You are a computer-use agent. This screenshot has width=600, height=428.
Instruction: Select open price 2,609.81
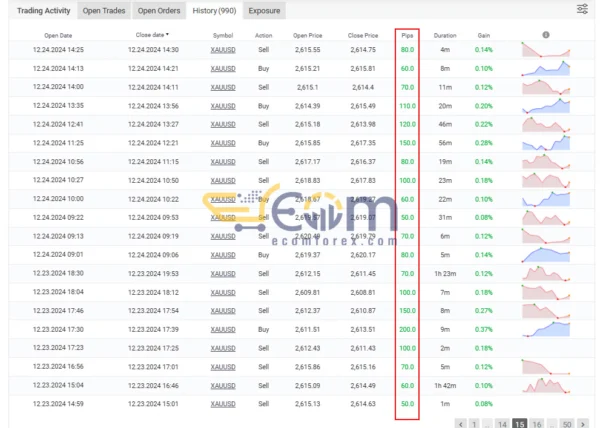308,293
